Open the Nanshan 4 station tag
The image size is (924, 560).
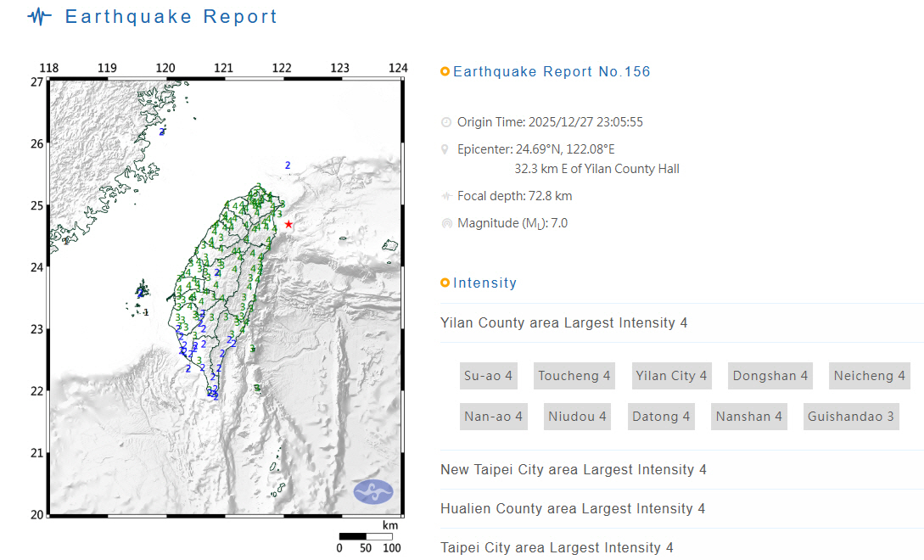pos(749,417)
